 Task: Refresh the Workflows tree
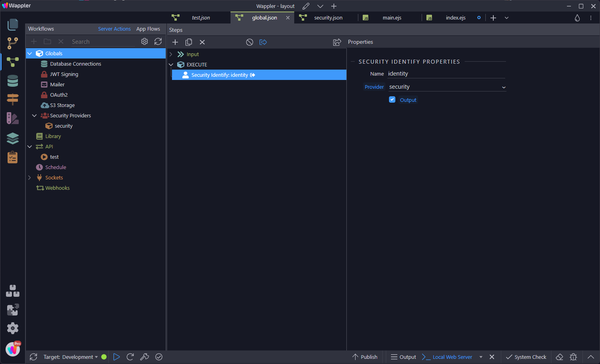[158, 41]
